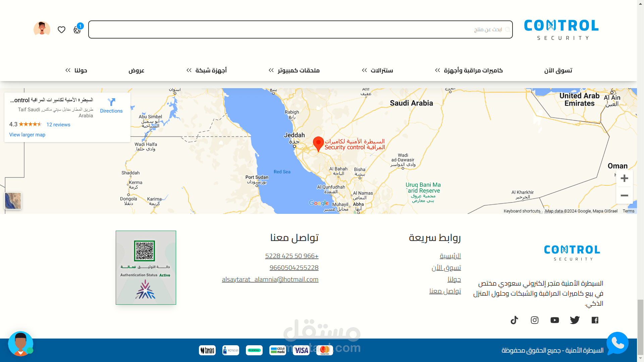Open the TikTok social icon

point(514,320)
